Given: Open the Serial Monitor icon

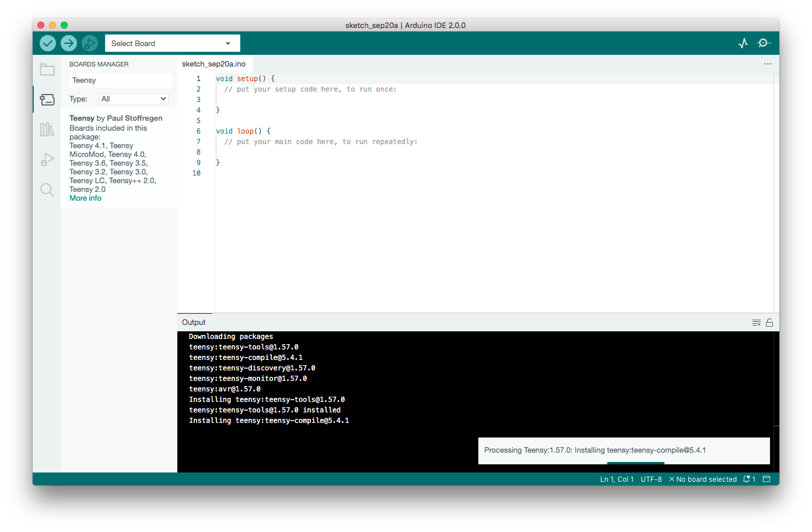Looking at the screenshot, I should [764, 43].
